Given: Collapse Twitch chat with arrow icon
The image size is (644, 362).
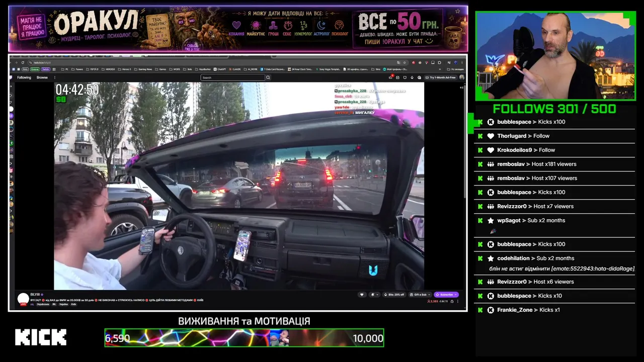Looking at the screenshot, I should click(462, 87).
